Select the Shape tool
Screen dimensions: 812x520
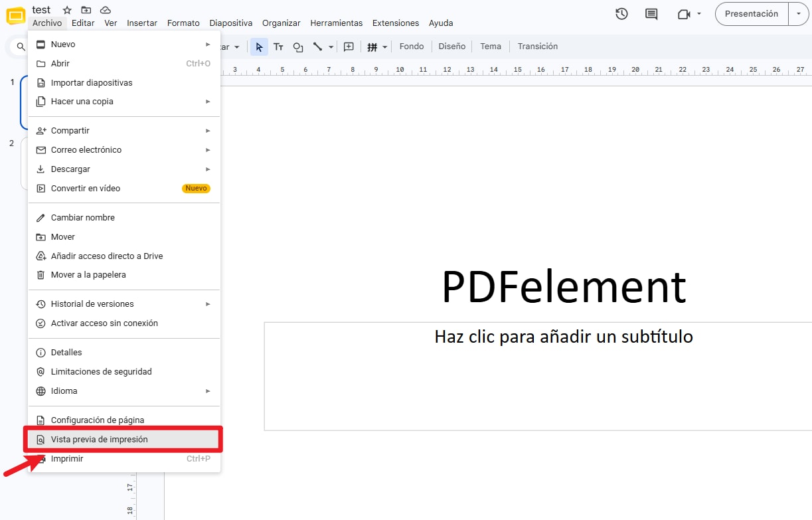[298, 46]
